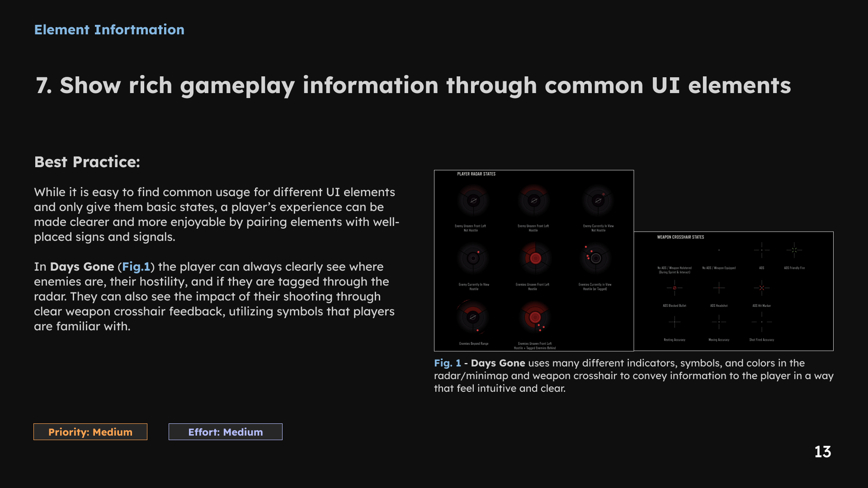Click the 'Enemy Unseen Front Left Not Hostile' radar icon
The height and width of the screenshot is (488, 868).
point(473,200)
